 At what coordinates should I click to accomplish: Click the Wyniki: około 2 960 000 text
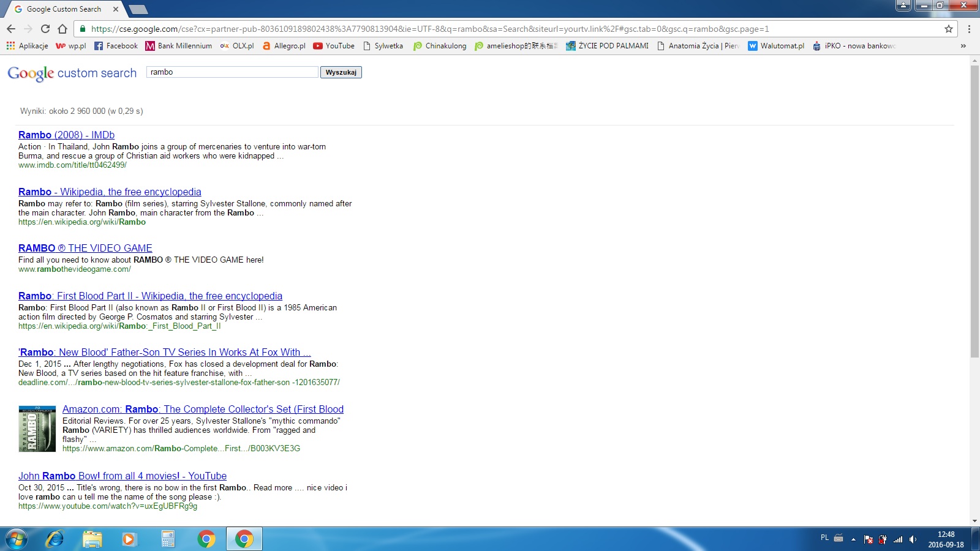click(x=81, y=111)
